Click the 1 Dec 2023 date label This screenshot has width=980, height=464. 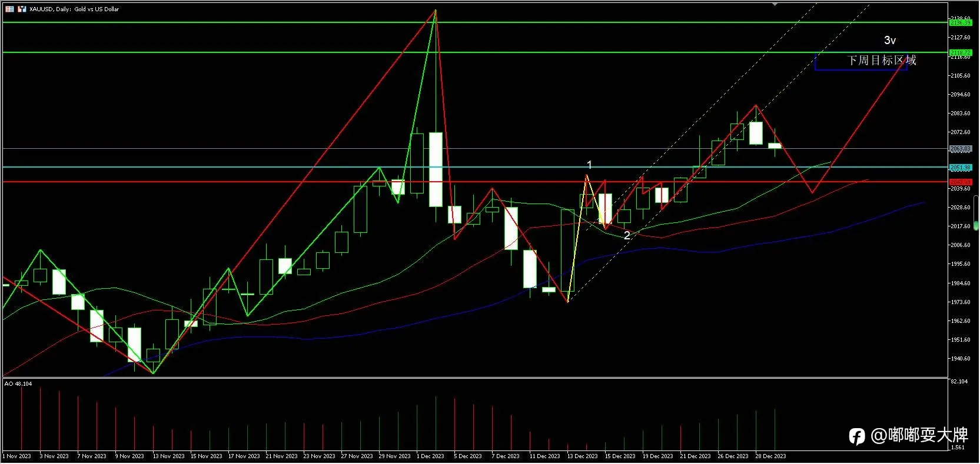pyautogui.click(x=430, y=456)
